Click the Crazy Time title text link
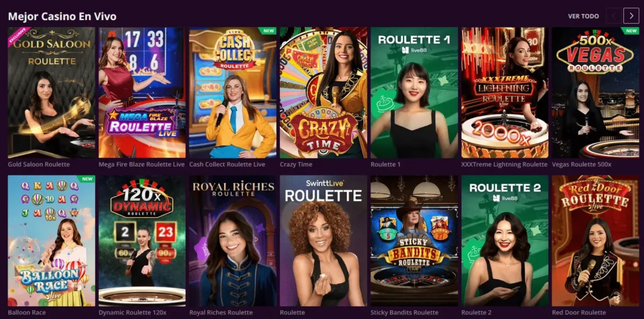Screen dimensions: 644x319 point(296,164)
